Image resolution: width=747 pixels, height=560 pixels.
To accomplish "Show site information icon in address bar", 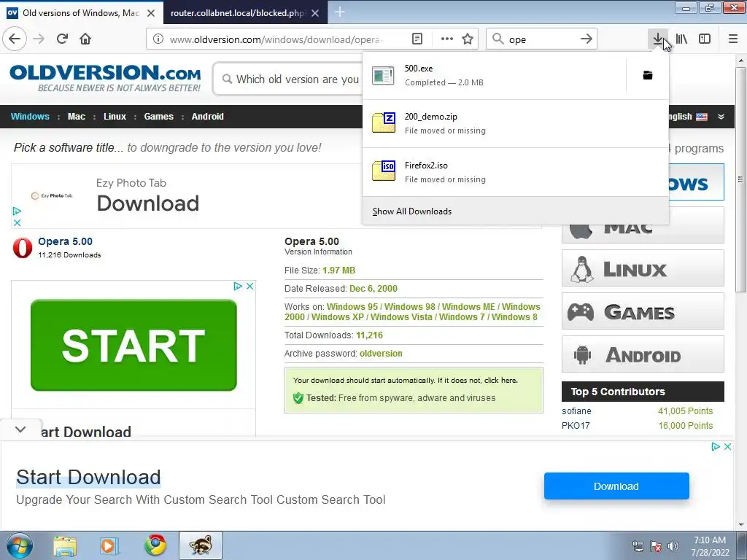I will click(x=158, y=39).
